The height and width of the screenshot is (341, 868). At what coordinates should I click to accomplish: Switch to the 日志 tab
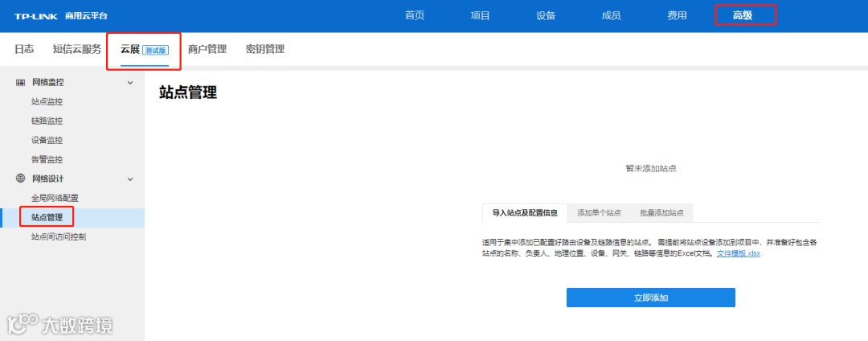tap(24, 49)
